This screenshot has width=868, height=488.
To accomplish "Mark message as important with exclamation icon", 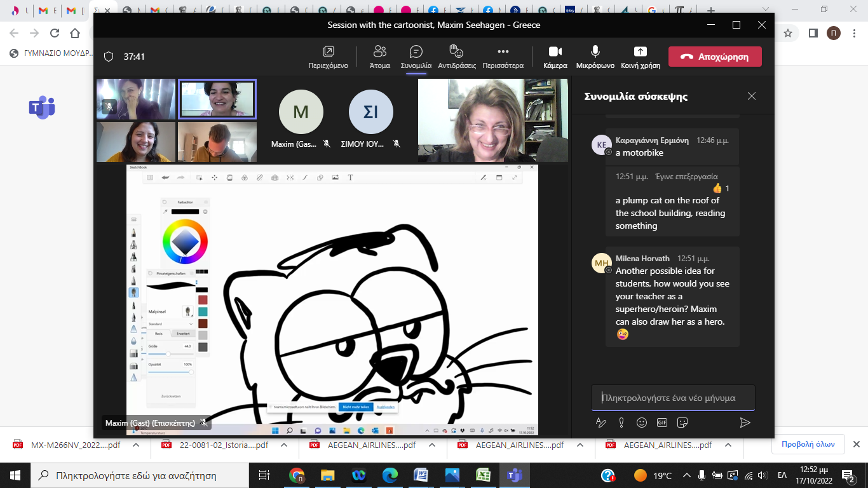I will (x=621, y=423).
